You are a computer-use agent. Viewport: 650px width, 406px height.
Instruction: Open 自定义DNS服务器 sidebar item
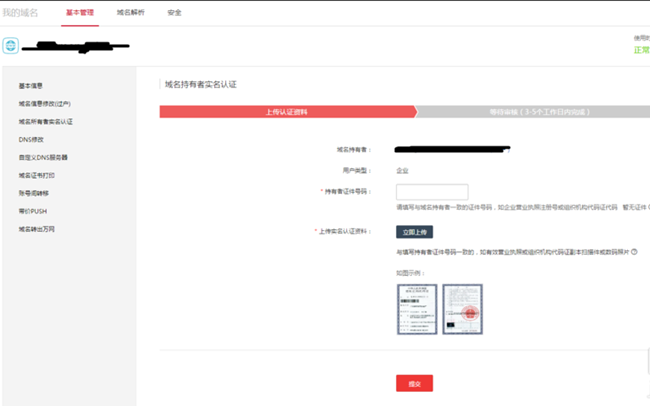tap(43, 158)
